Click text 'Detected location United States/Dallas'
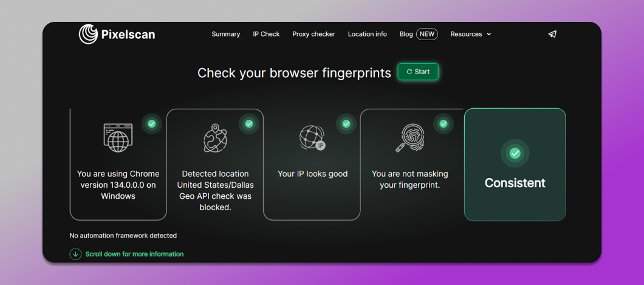The image size is (644, 285). [x=215, y=179]
